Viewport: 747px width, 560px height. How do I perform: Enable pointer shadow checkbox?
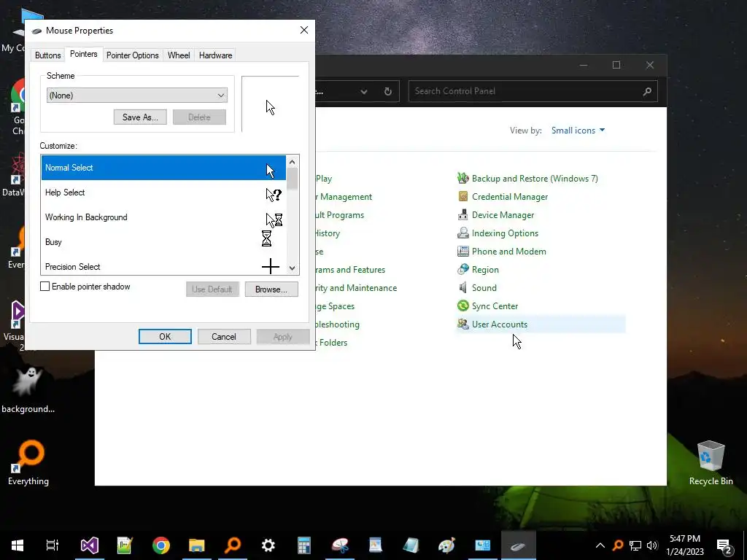click(44, 286)
